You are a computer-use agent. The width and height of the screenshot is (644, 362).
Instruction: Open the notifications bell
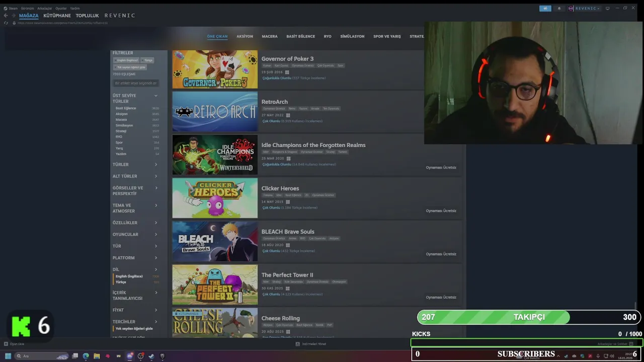pos(559,9)
